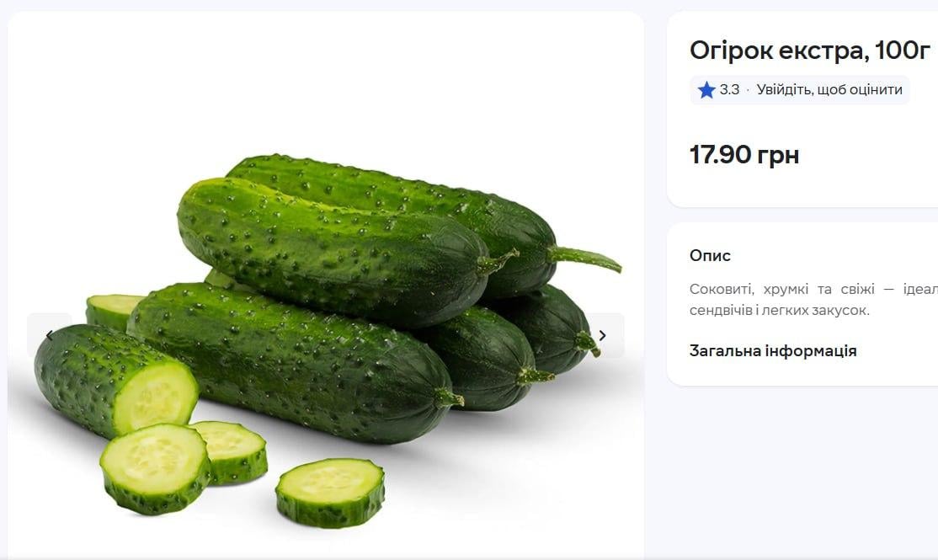Click the price '17.90 грн'
Screen dimensions: 938x560
(x=744, y=155)
